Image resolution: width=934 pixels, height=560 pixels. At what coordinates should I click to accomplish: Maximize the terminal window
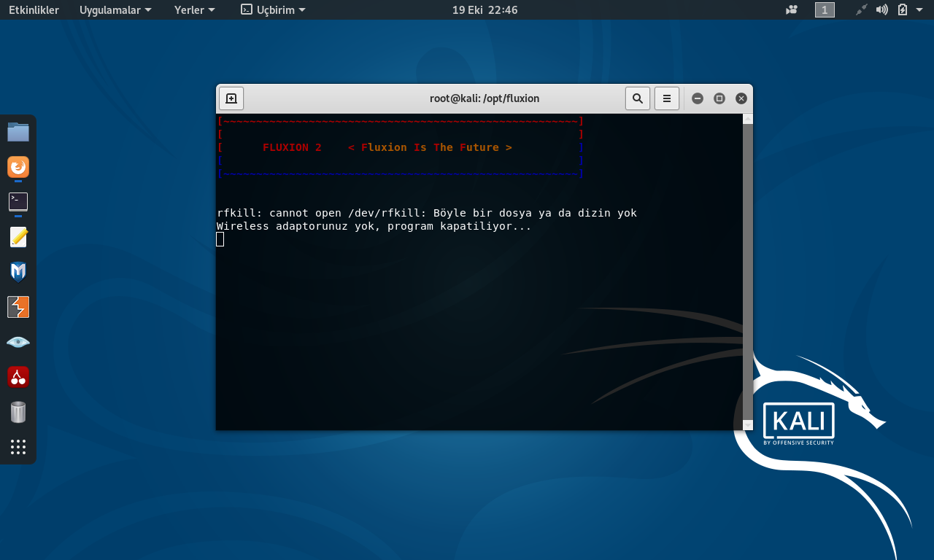click(x=719, y=98)
